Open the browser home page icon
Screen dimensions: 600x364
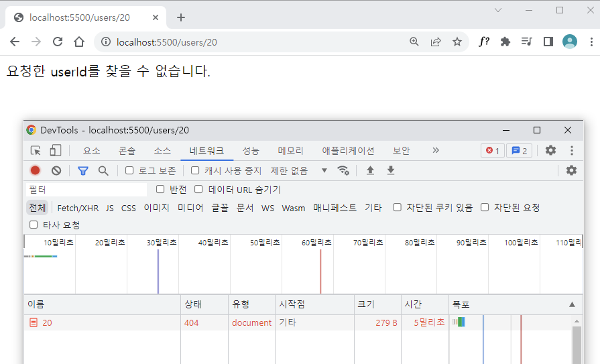[x=79, y=42]
